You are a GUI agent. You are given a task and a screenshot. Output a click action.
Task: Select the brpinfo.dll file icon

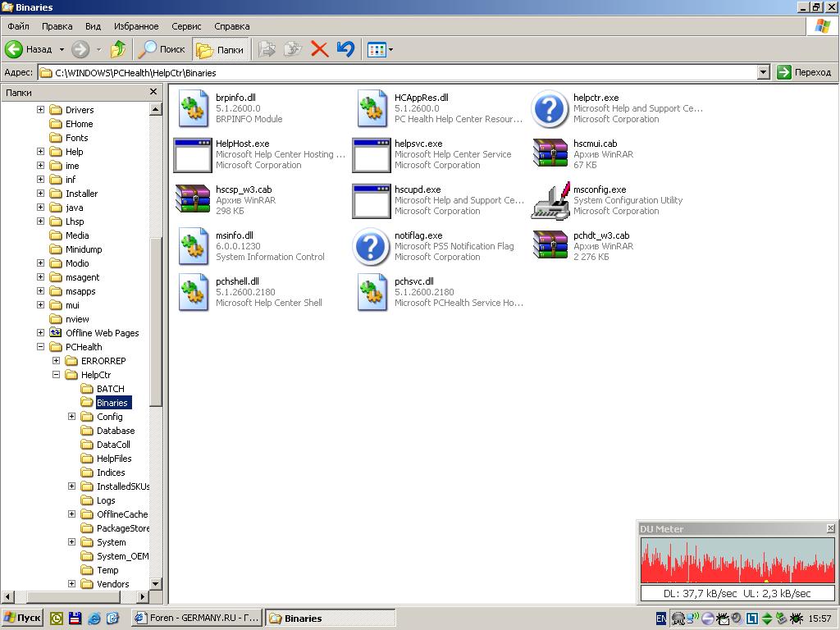point(193,108)
